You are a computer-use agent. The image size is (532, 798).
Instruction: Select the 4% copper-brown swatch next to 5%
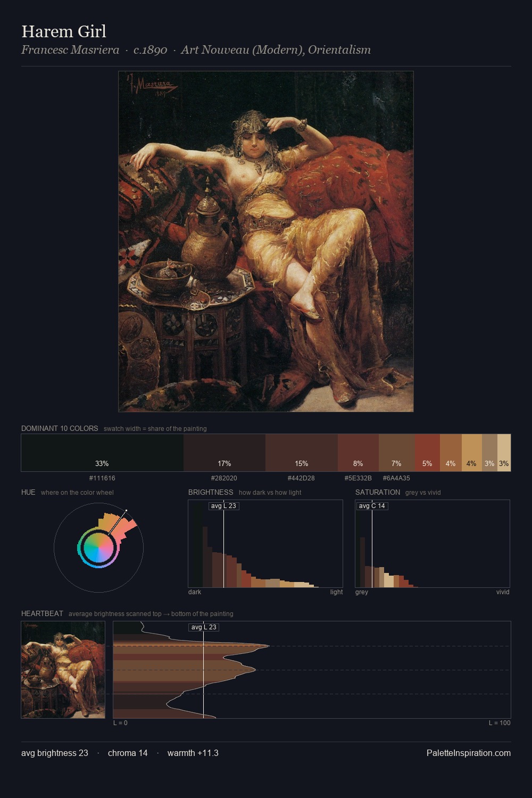(x=451, y=453)
